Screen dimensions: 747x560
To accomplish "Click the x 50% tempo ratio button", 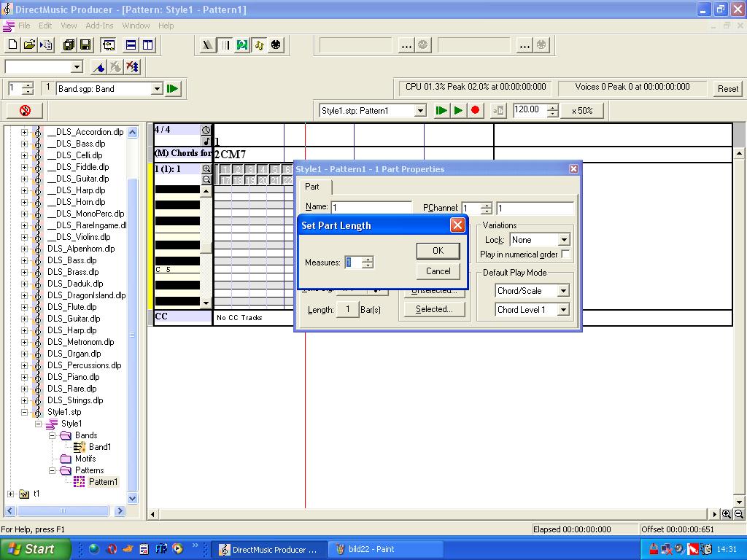I will click(x=581, y=111).
